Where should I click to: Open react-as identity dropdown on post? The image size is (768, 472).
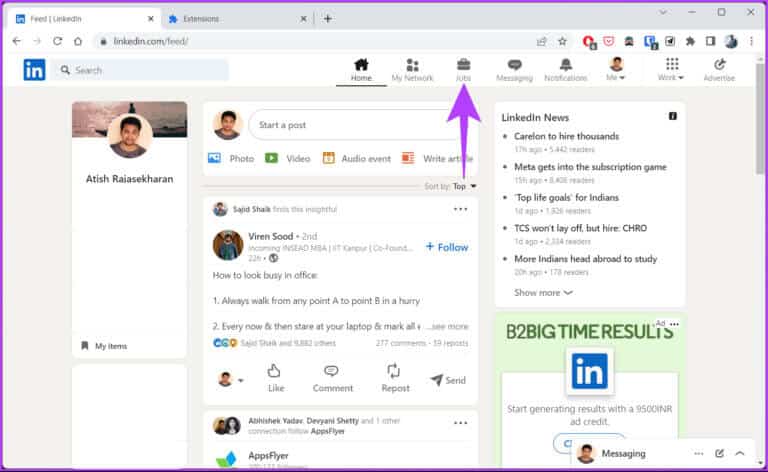click(x=230, y=379)
